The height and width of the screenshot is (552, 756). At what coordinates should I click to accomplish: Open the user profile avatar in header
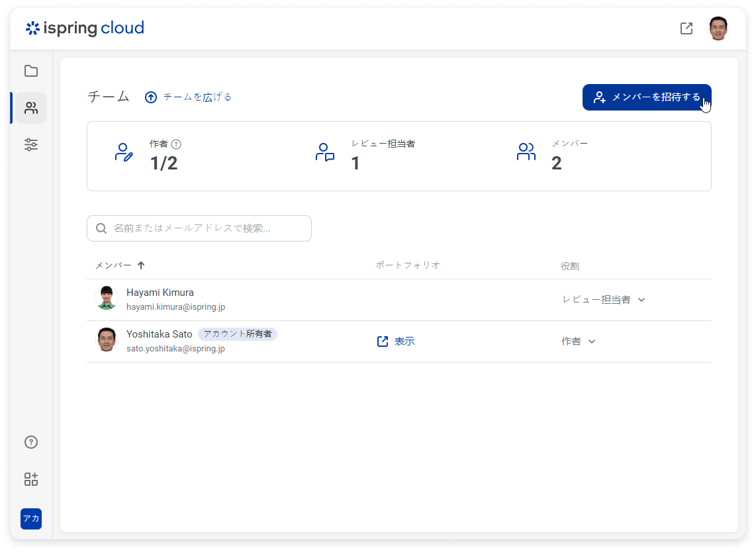(x=718, y=28)
